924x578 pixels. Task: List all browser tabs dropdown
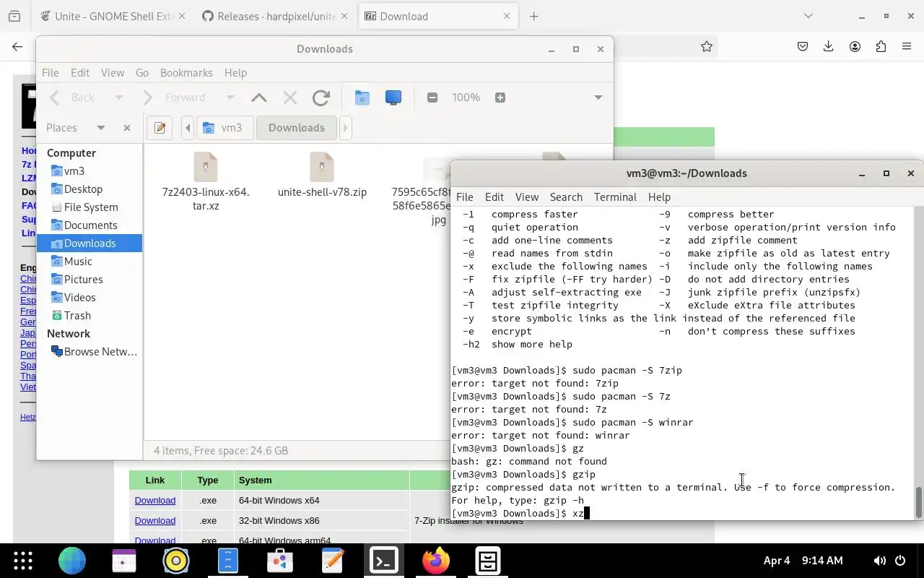[x=808, y=16]
